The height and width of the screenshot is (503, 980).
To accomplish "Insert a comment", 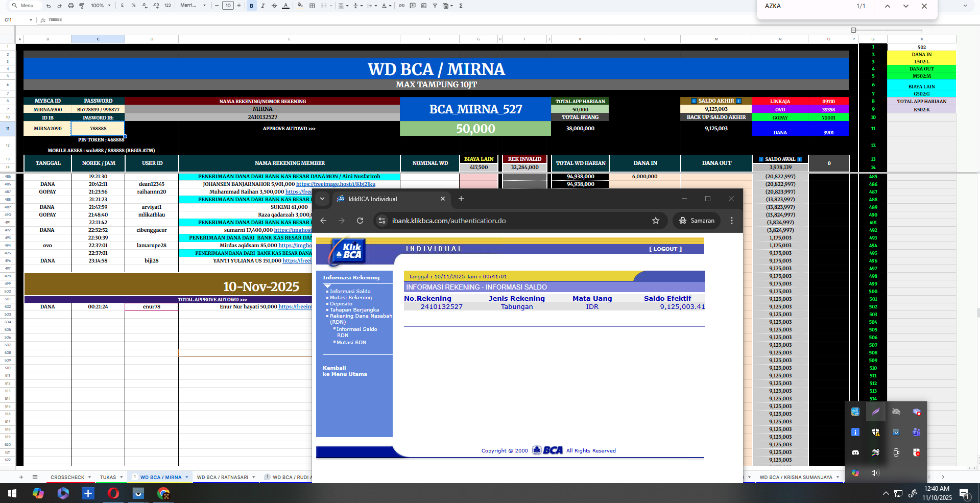I will [x=413, y=6].
